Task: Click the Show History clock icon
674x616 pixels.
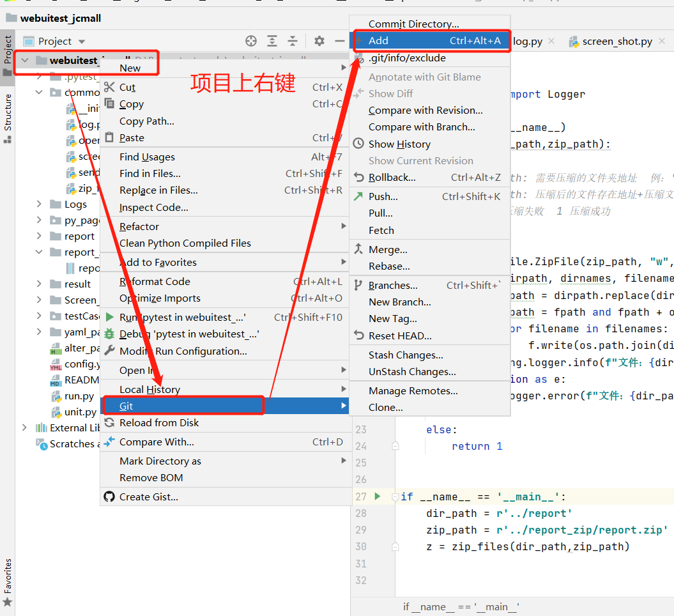Action: pyautogui.click(x=358, y=144)
